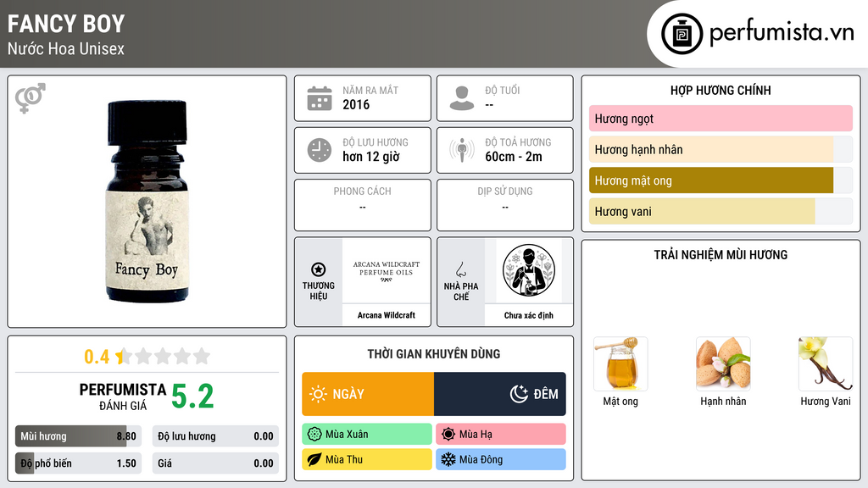Click the moon icon in the Đêm bar
This screenshot has width=868, height=488.
pyautogui.click(x=519, y=394)
